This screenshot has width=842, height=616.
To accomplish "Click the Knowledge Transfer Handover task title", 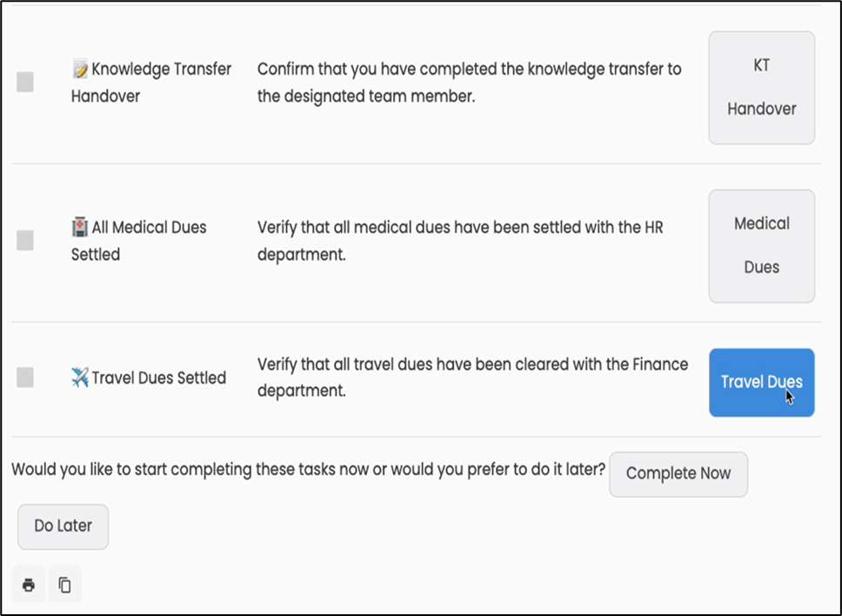I will (x=151, y=83).
